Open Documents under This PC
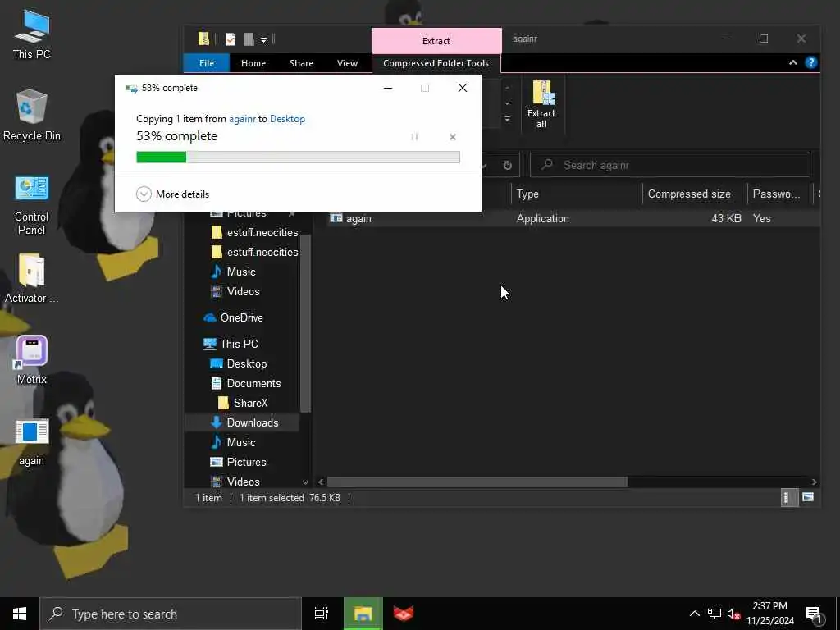Image resolution: width=840 pixels, height=630 pixels. click(245, 384)
